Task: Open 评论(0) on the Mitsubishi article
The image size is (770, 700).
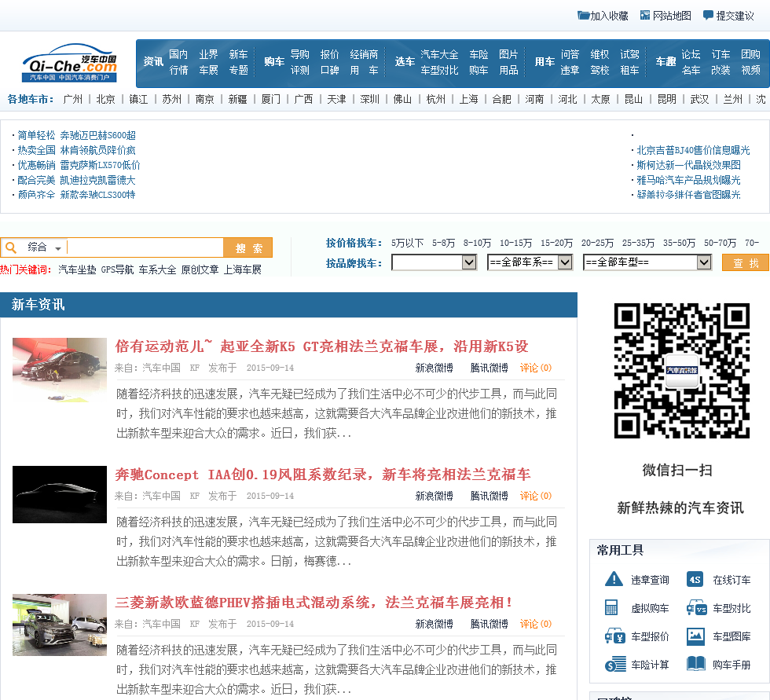Action: point(536,624)
